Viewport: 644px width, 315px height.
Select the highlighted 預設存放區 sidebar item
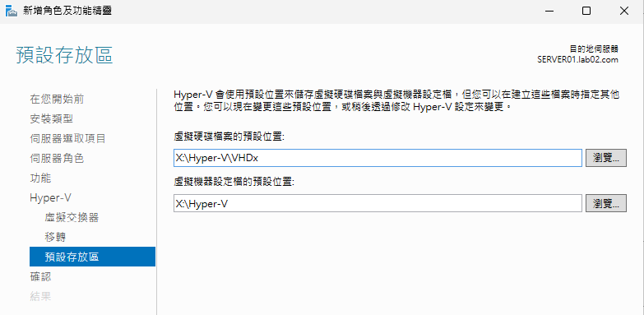click(92, 257)
